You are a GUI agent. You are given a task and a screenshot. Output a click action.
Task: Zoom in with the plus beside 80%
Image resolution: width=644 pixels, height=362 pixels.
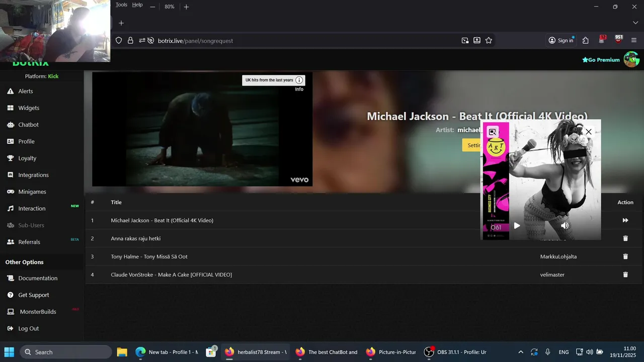point(186,7)
